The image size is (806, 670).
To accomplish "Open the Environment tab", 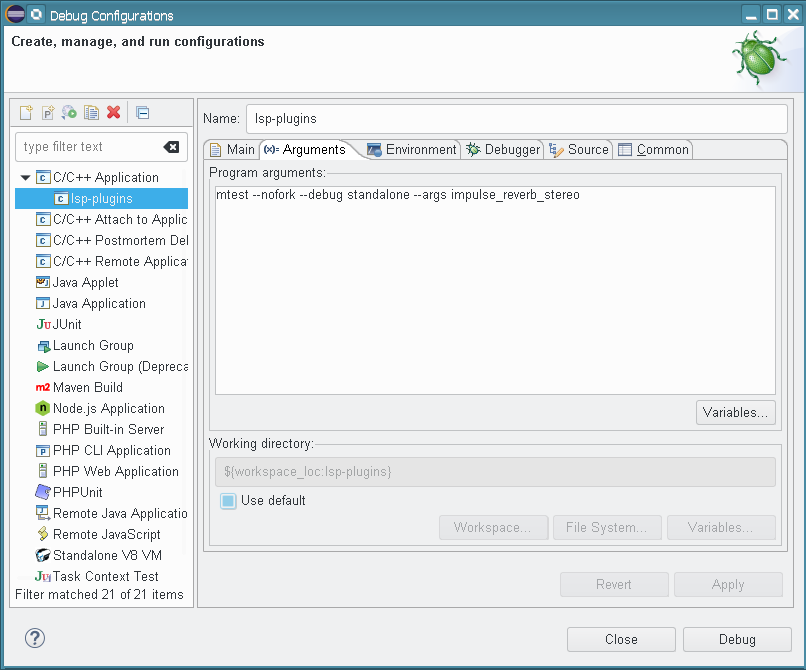I will click(x=411, y=150).
